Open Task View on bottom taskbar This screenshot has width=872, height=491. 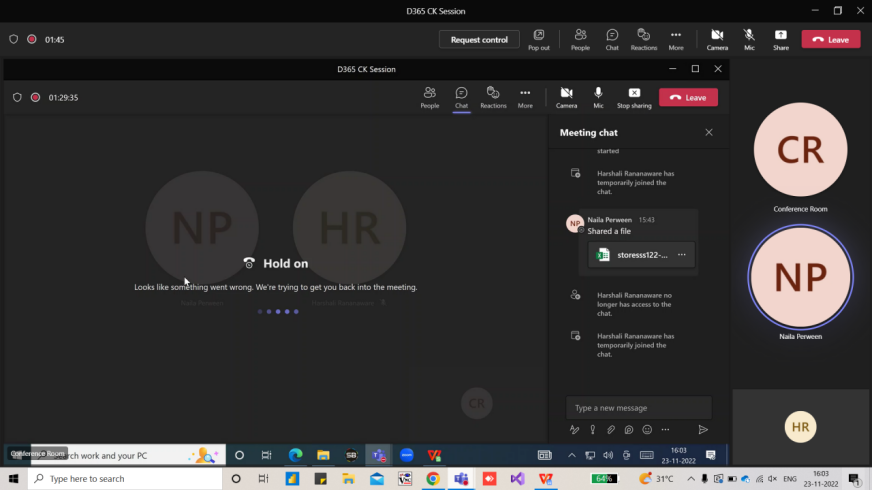(x=264, y=479)
